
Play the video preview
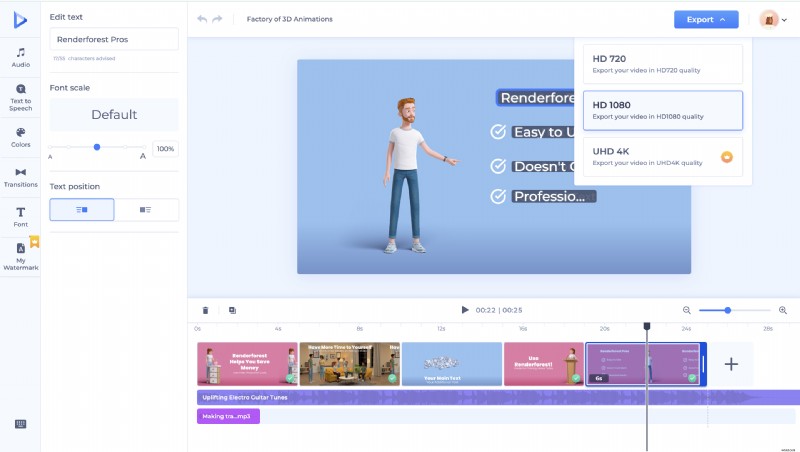pos(465,310)
